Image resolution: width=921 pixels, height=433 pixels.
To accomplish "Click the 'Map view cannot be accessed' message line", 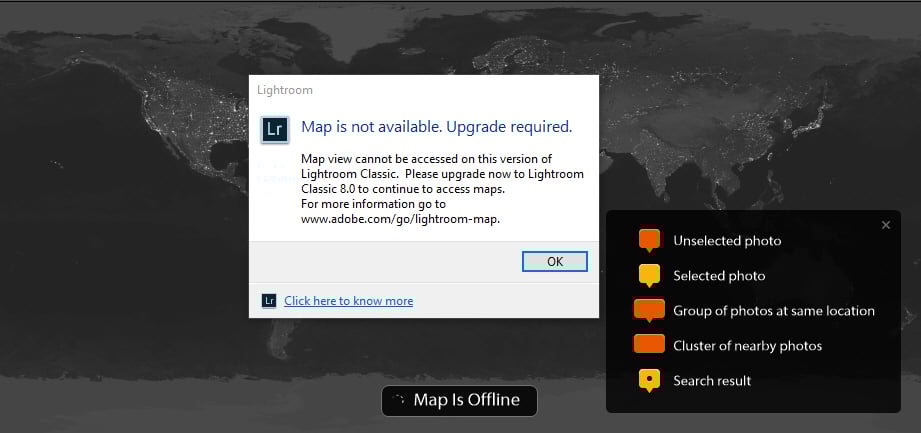I will [426, 159].
